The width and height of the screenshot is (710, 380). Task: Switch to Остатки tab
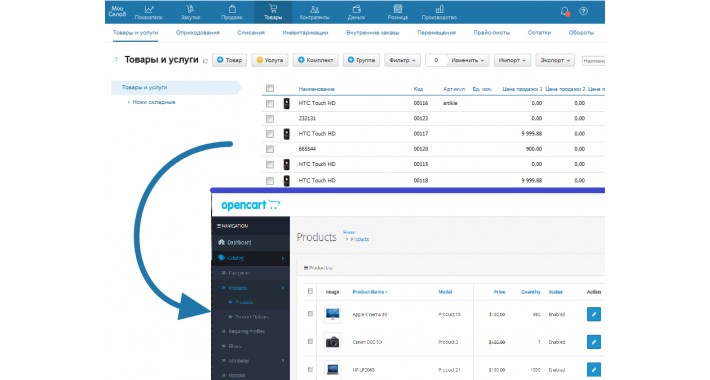point(539,33)
